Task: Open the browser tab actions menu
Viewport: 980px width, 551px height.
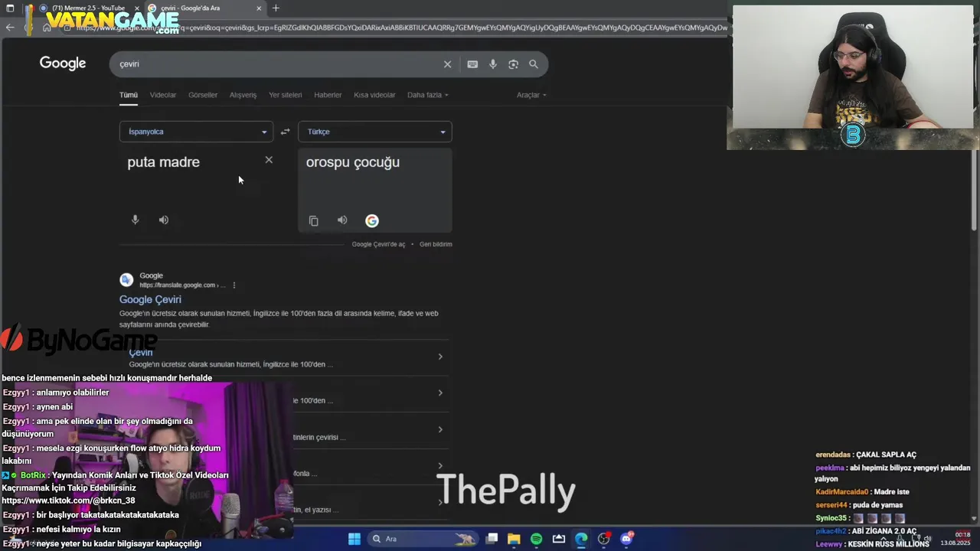Action: tap(10, 8)
